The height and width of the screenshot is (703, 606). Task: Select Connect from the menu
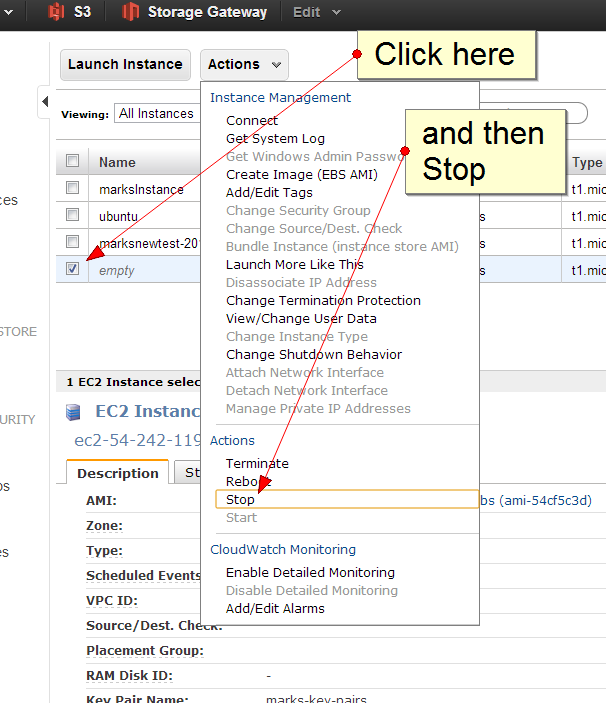(x=252, y=121)
